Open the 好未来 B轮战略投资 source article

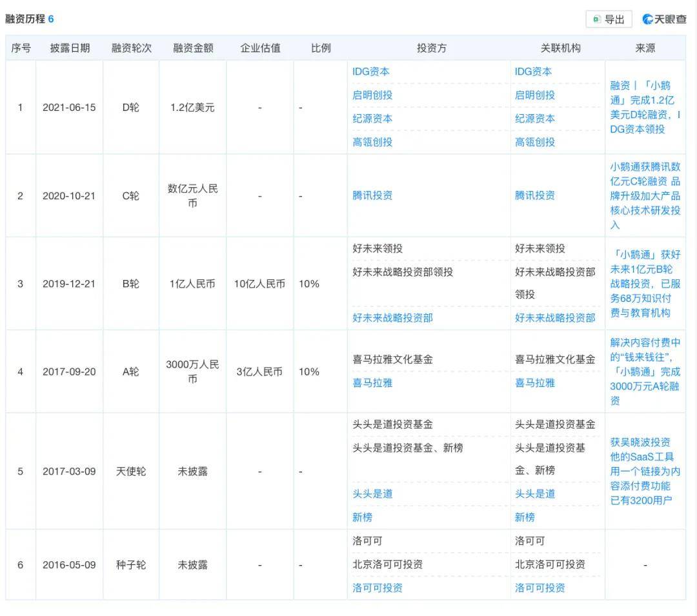coord(645,283)
